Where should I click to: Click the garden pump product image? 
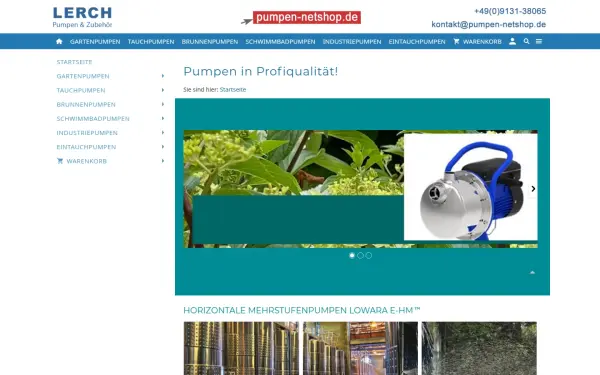pyautogui.click(x=471, y=187)
